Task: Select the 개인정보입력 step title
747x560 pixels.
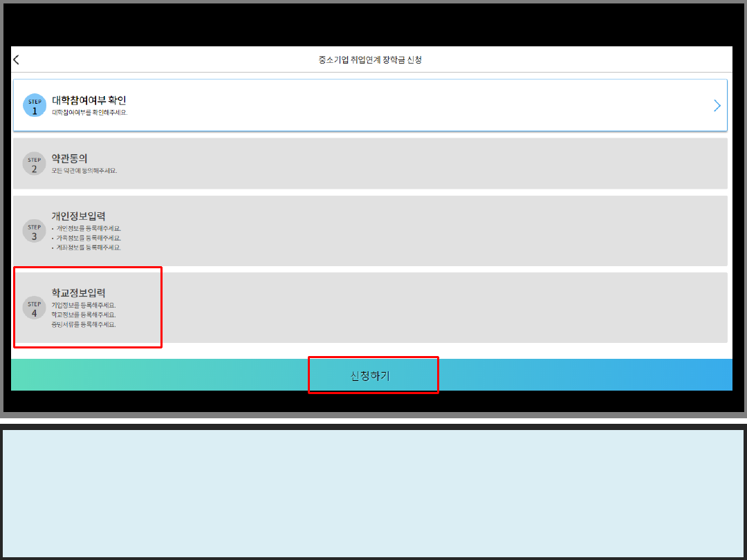Action: [x=78, y=216]
